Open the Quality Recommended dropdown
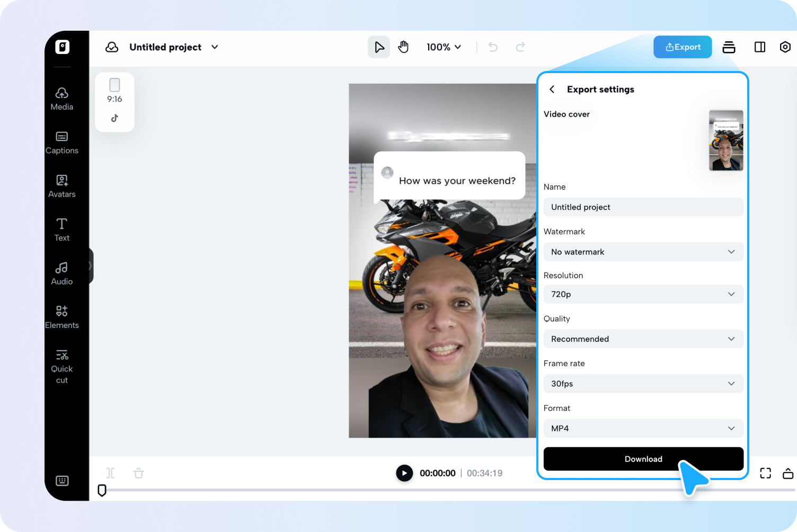Viewport: 797px width, 532px height. [x=643, y=339]
